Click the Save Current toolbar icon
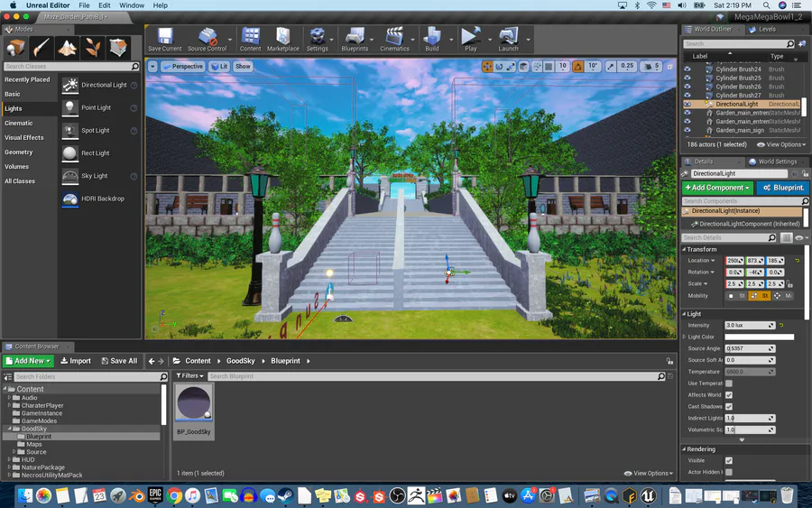This screenshot has height=508, width=812. point(165,39)
